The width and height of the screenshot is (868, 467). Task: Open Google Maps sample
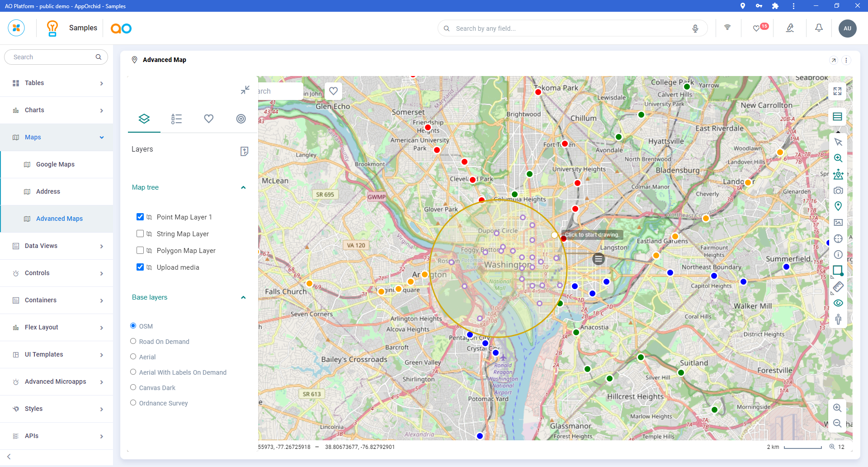point(55,164)
